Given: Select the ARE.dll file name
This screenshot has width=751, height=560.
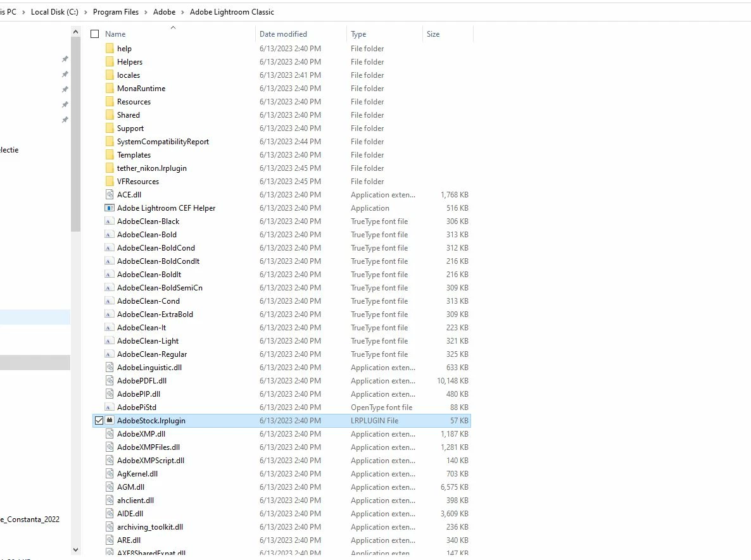Looking at the screenshot, I should pos(129,540).
